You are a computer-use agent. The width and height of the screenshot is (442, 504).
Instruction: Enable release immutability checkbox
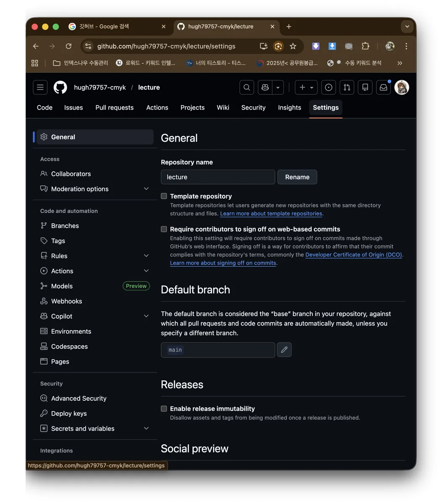[164, 409]
